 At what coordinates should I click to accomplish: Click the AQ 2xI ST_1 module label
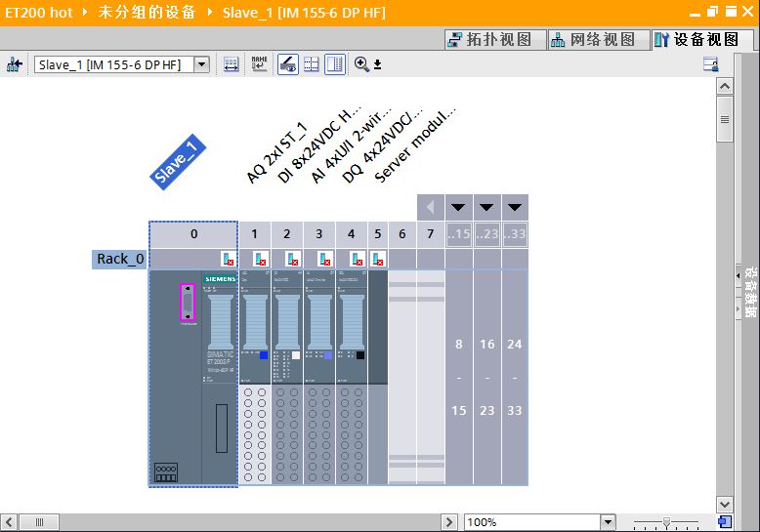pos(275,153)
